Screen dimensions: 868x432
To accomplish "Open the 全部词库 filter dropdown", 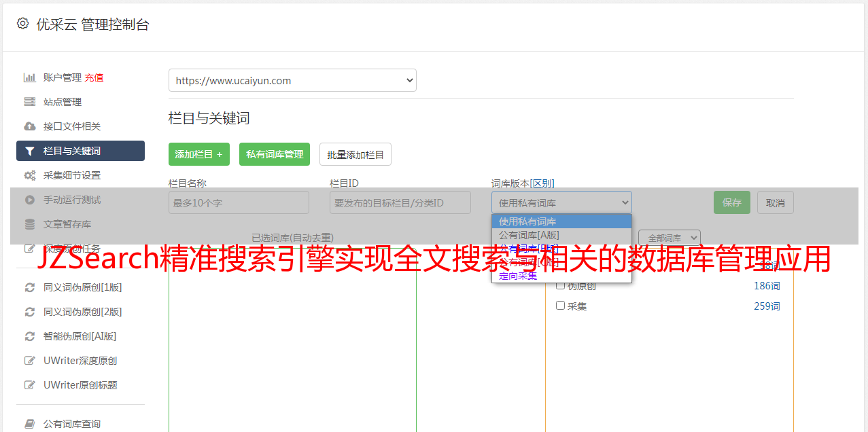I will coord(670,238).
